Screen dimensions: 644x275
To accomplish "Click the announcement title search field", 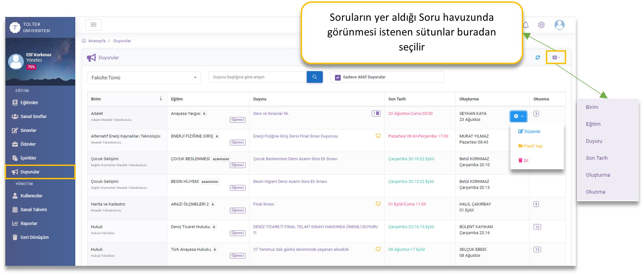I will point(257,77).
